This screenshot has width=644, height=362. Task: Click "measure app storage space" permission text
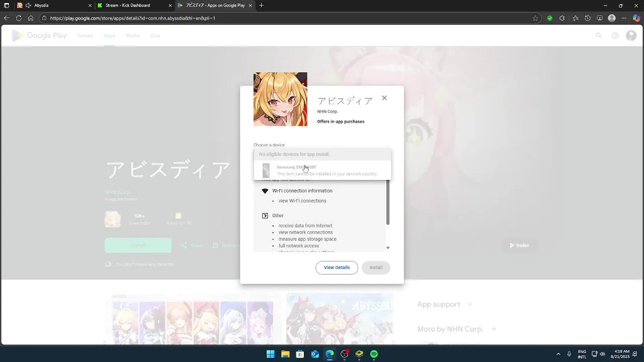tap(307, 239)
